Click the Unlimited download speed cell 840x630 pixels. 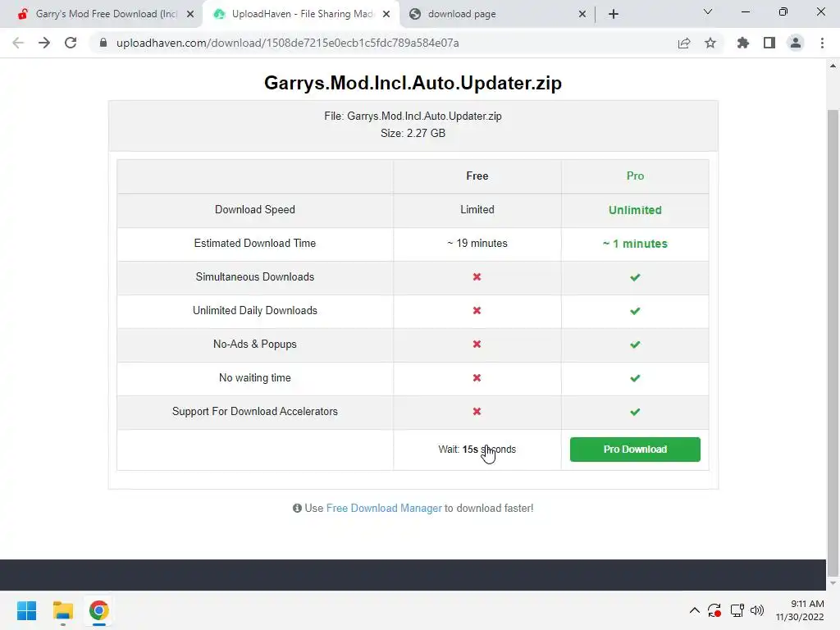(635, 210)
